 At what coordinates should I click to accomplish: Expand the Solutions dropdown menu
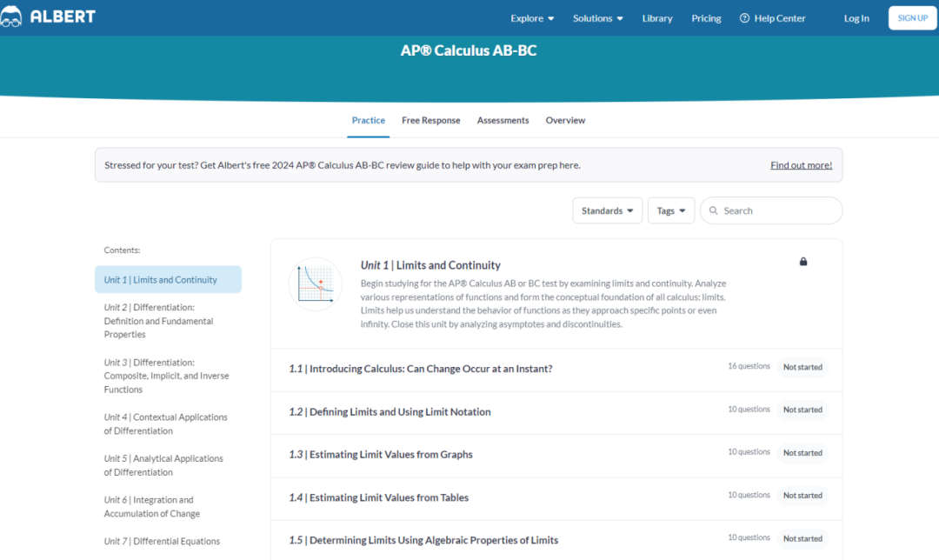point(597,18)
